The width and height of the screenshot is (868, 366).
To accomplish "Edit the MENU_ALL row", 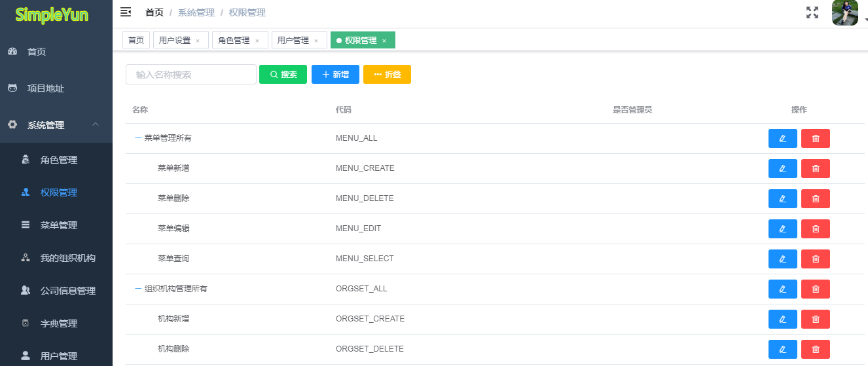I will click(783, 138).
